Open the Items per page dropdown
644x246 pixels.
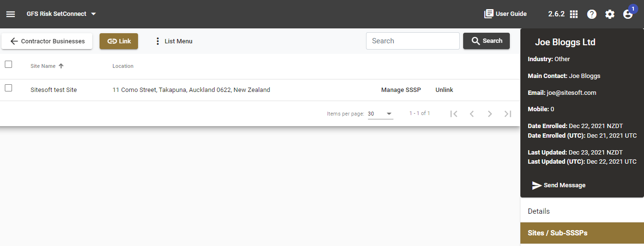(380, 114)
